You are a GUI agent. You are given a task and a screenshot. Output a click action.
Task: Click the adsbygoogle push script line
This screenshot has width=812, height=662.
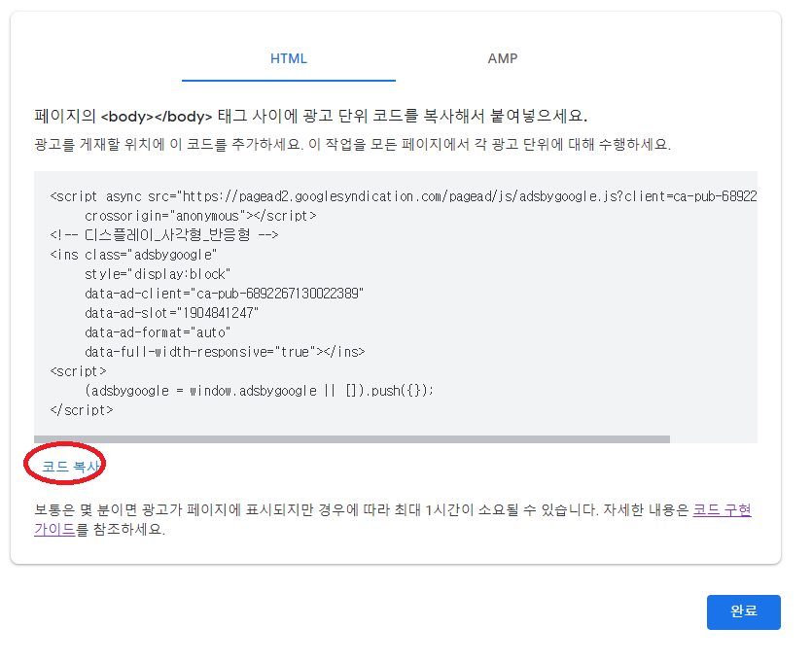point(259,391)
